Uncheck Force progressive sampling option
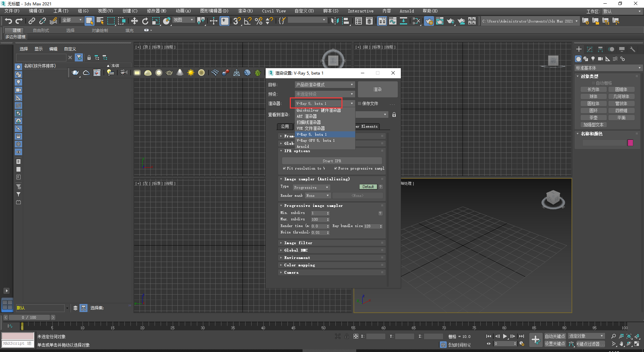The image size is (644, 352). click(x=335, y=168)
